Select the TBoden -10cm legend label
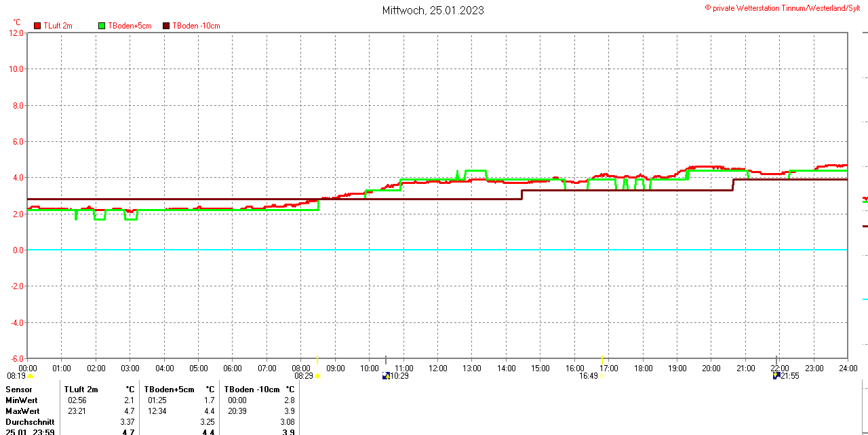Image resolution: width=868 pixels, height=435 pixels. point(196,26)
